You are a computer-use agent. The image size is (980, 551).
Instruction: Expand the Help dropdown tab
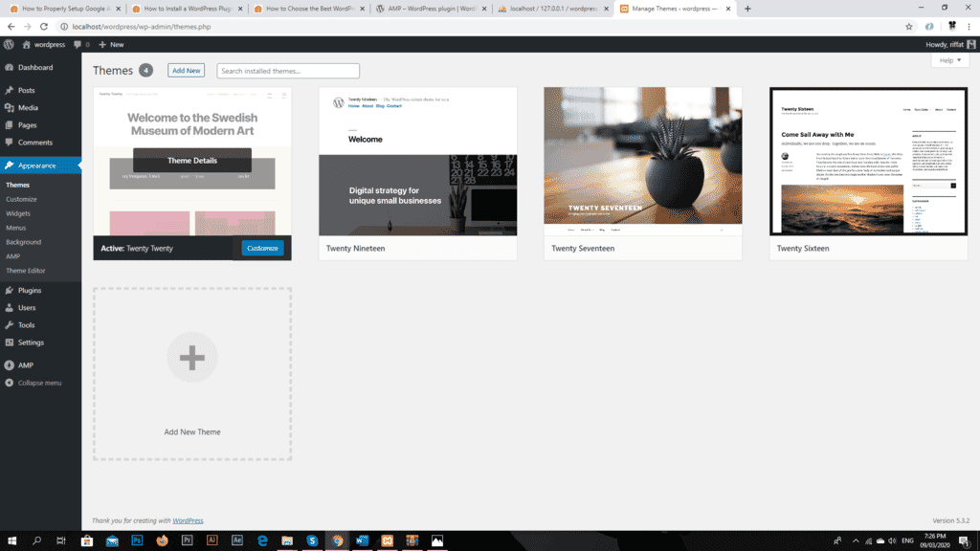pos(950,60)
